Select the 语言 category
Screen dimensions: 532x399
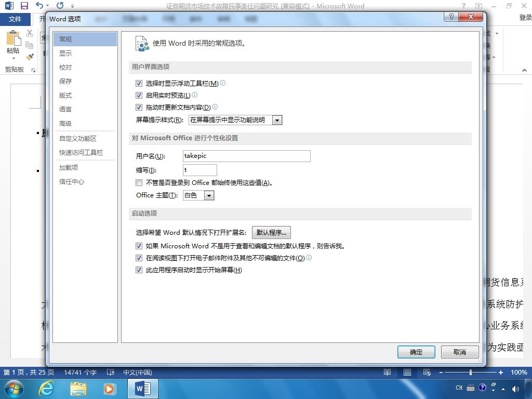pos(85,109)
